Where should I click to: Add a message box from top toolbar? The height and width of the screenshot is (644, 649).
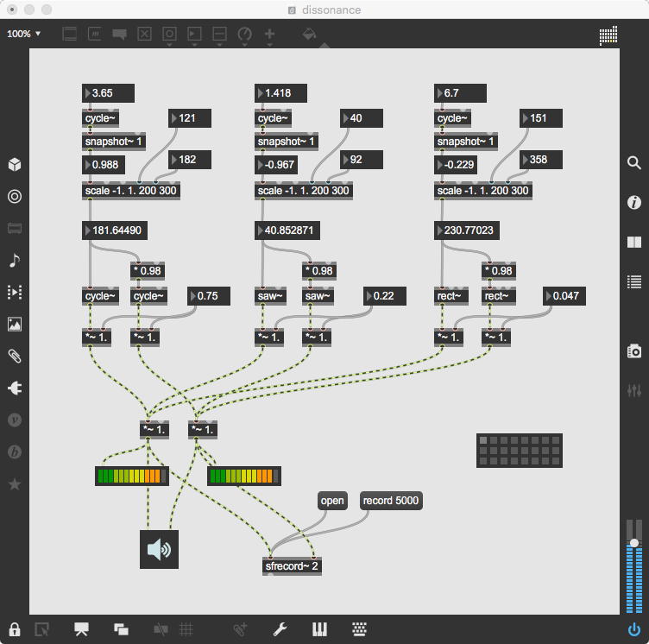point(95,34)
